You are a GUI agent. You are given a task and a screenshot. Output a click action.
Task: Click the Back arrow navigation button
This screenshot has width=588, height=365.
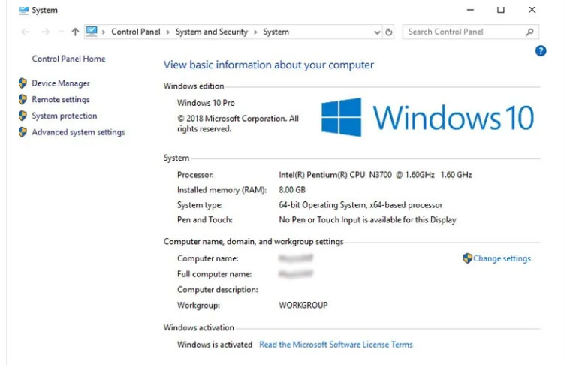click(26, 32)
